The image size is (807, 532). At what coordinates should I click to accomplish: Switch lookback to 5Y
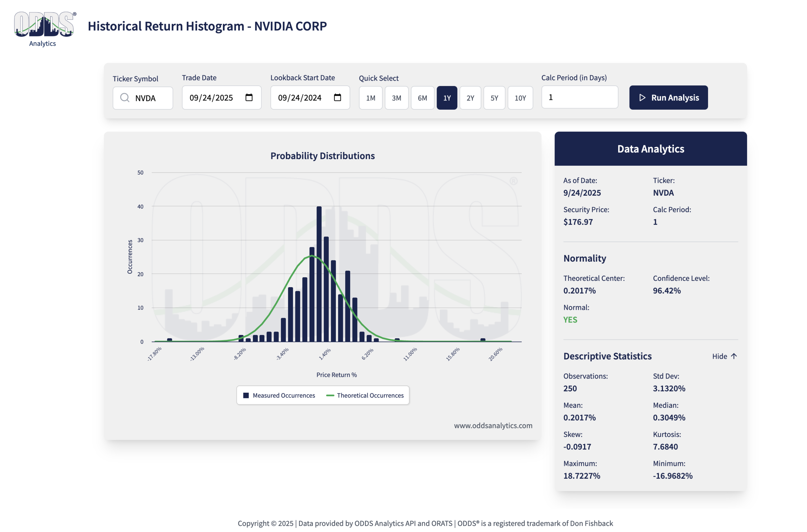[494, 98]
